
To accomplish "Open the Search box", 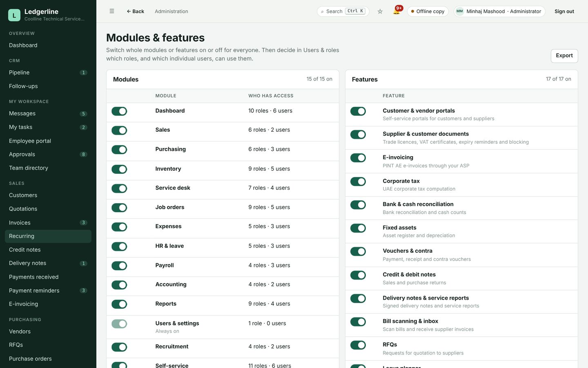I will coord(343,11).
